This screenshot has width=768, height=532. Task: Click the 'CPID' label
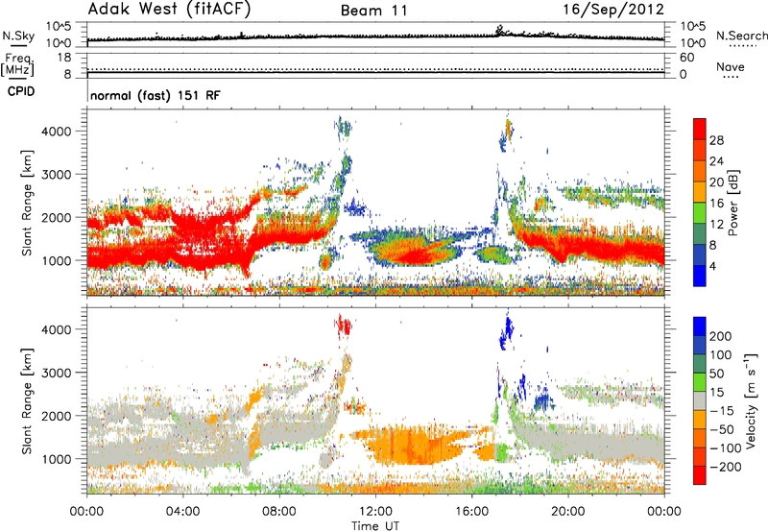[x=21, y=91]
